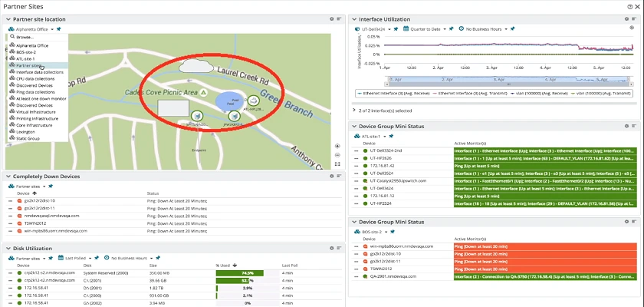This screenshot has width=644, height=307.
Task: Pin the ATL-site-1 group selection
Action: pos(392,136)
